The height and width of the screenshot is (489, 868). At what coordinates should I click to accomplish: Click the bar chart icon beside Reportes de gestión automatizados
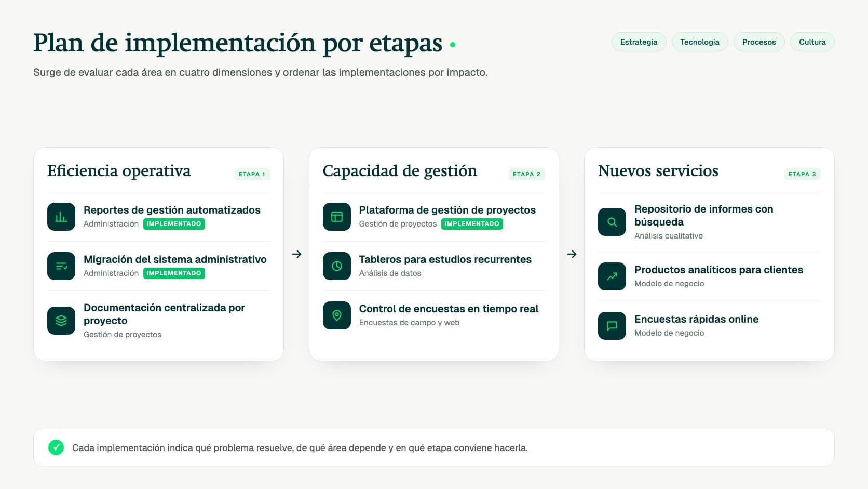pyautogui.click(x=61, y=217)
